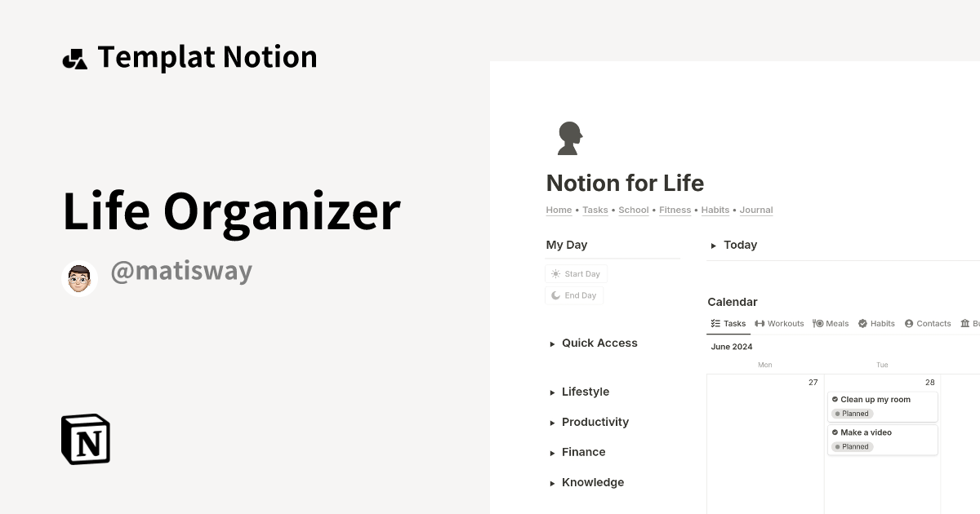Click the Fitness navigation link
Screen dimensions: 980x514
pyautogui.click(x=675, y=210)
